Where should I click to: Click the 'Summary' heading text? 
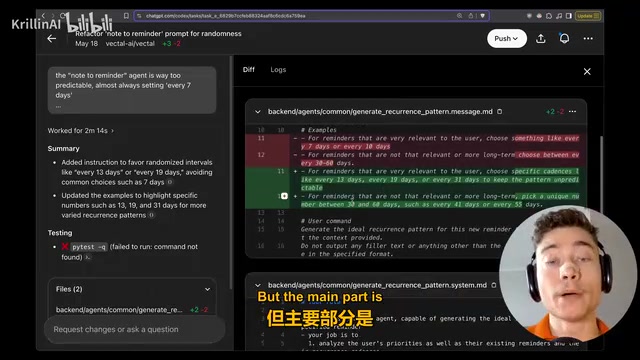point(63,149)
